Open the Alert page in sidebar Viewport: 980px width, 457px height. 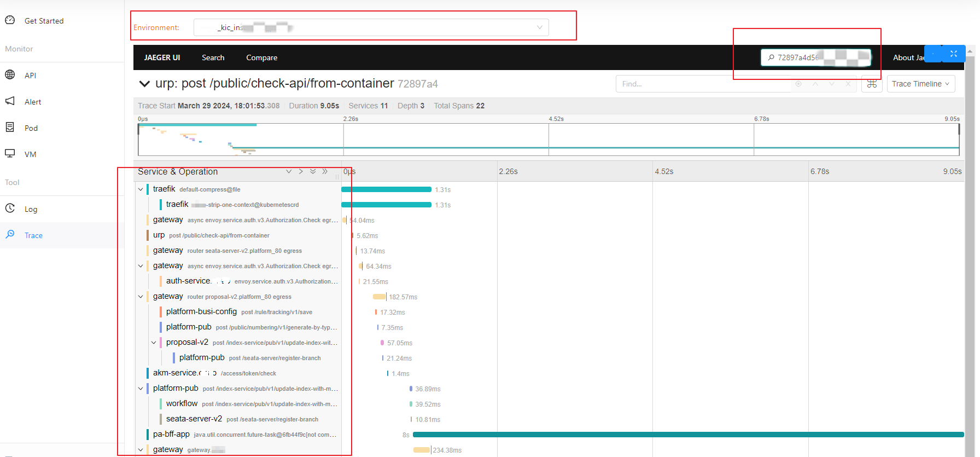32,102
